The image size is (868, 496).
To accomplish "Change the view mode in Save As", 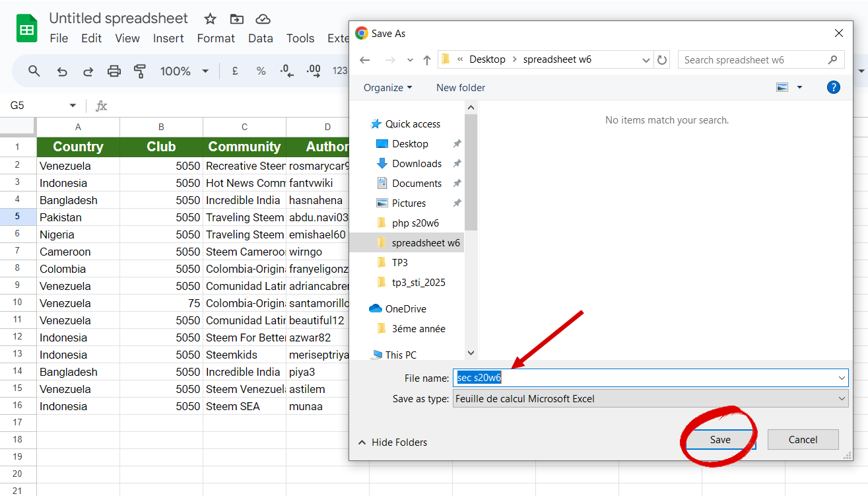I will point(782,87).
